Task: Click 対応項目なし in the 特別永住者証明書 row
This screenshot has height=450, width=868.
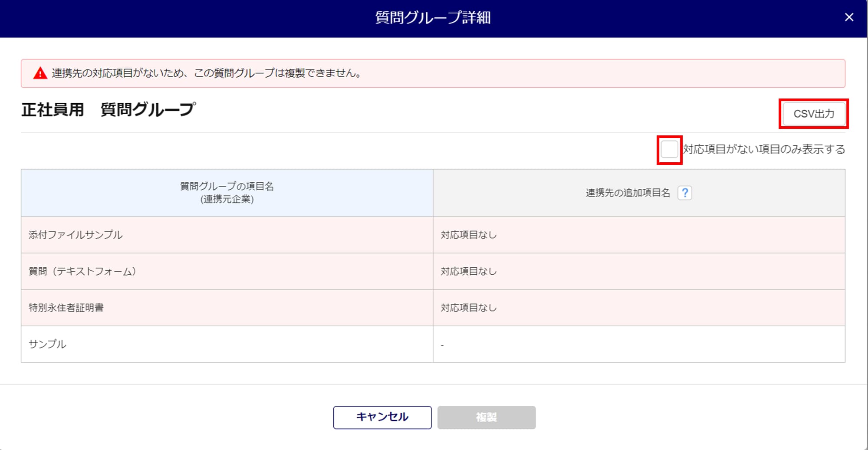Action: point(468,308)
